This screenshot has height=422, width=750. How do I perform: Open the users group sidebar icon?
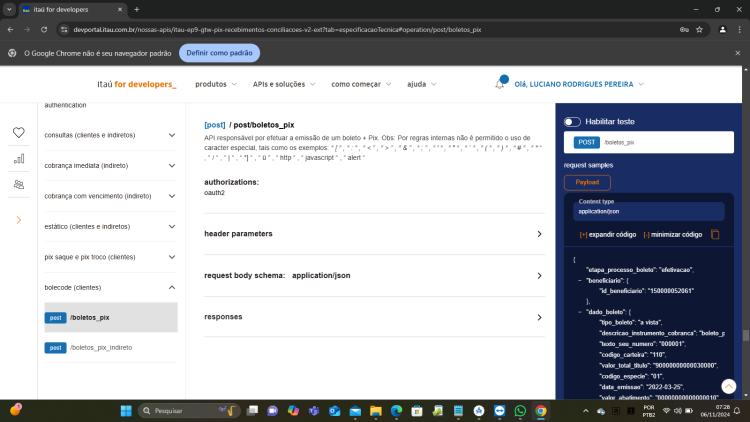point(19,185)
